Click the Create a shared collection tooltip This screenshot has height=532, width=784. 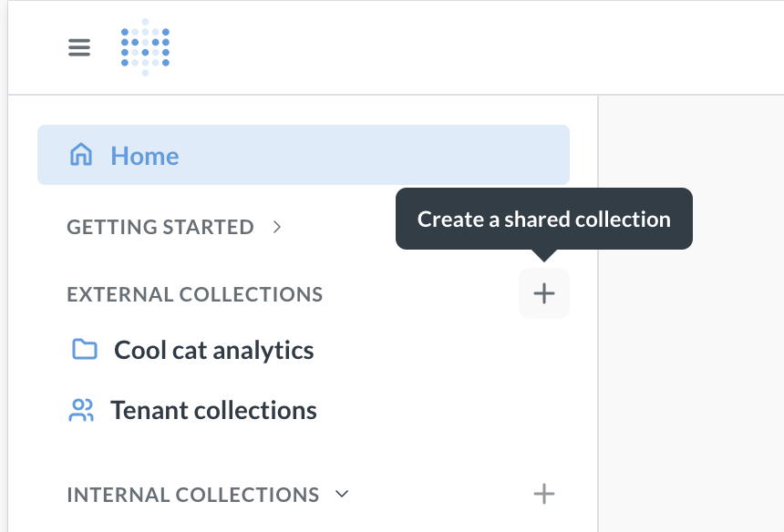[544, 219]
